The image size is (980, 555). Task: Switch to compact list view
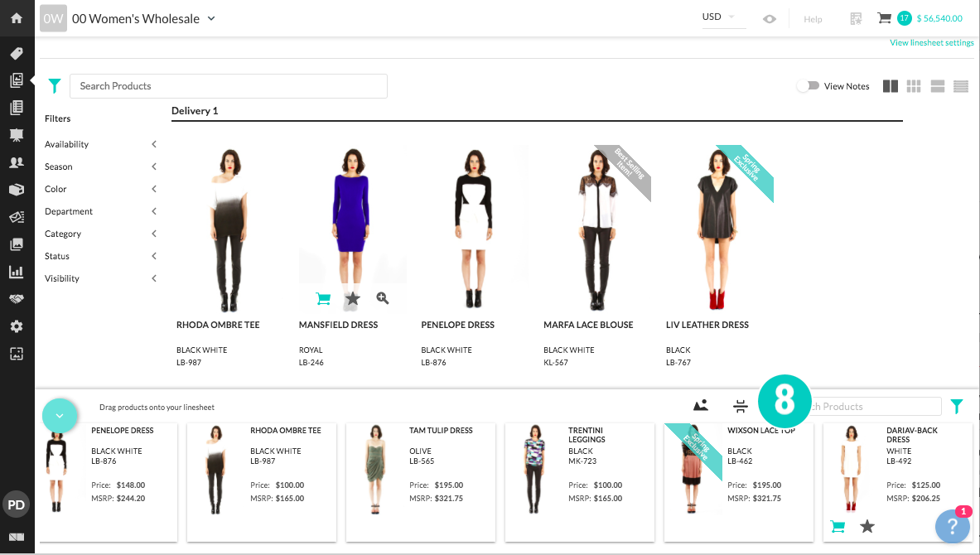pyautogui.click(x=961, y=86)
